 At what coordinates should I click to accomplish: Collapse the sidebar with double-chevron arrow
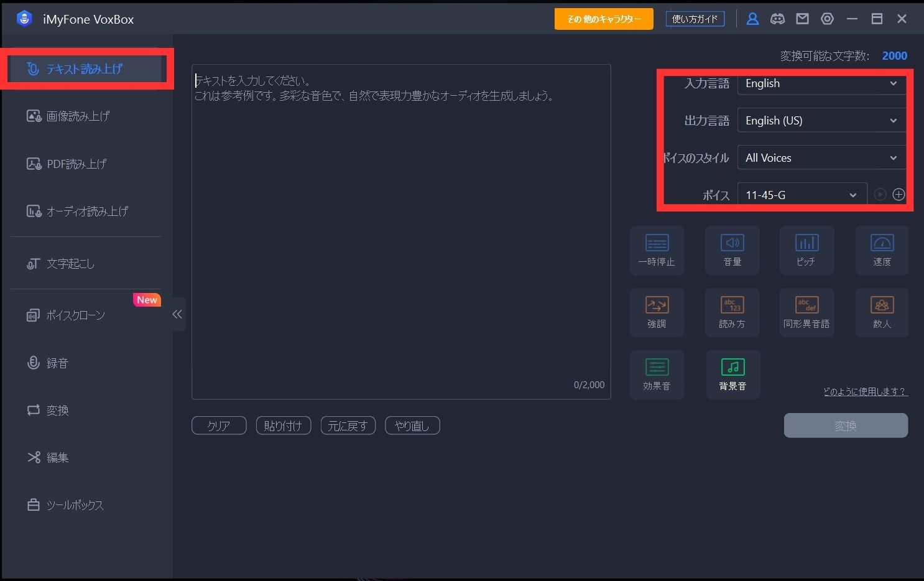pyautogui.click(x=177, y=314)
